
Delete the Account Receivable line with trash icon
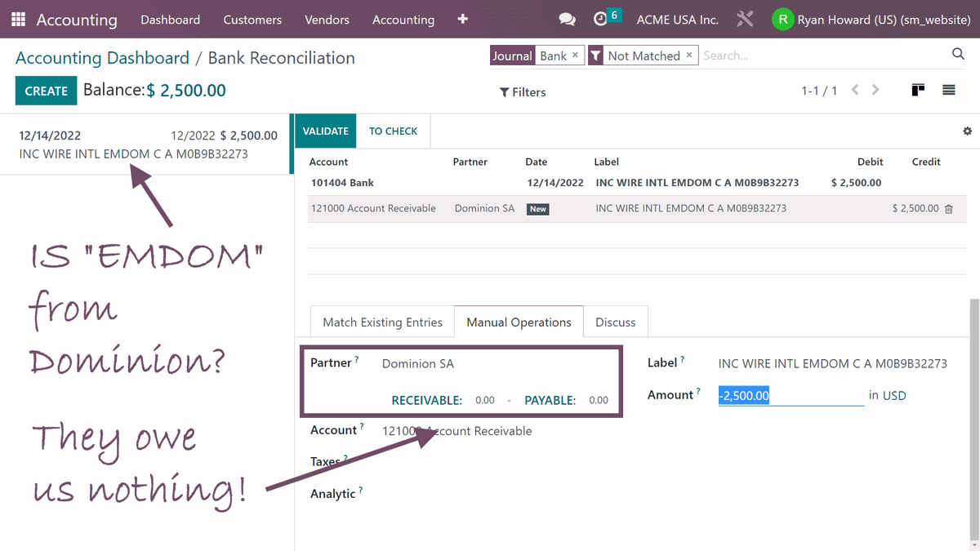pyautogui.click(x=948, y=209)
